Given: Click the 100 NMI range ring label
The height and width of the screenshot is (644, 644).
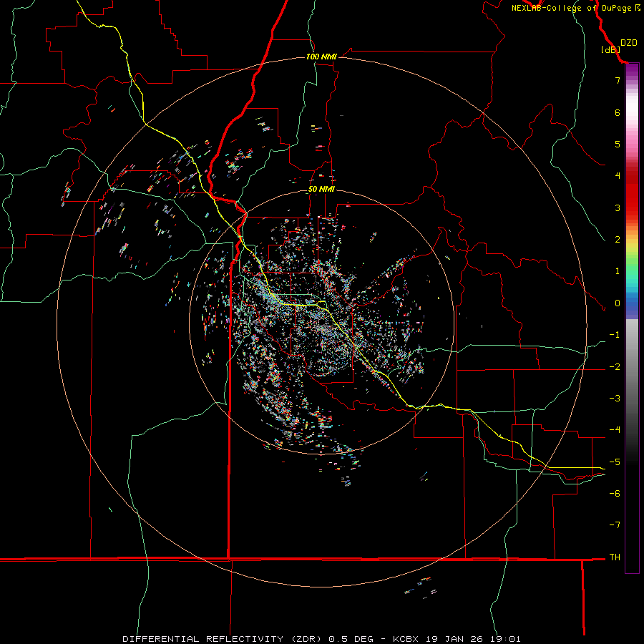Looking at the screenshot, I should (x=321, y=57).
